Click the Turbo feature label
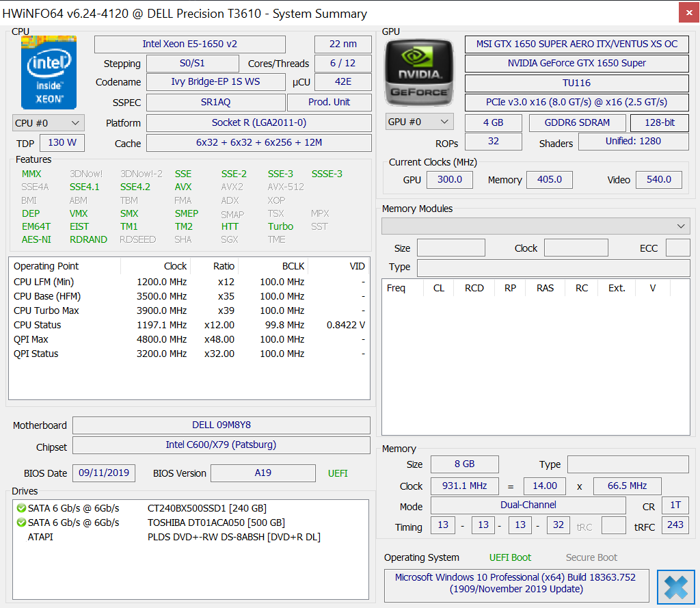The width and height of the screenshot is (700, 608). click(280, 226)
